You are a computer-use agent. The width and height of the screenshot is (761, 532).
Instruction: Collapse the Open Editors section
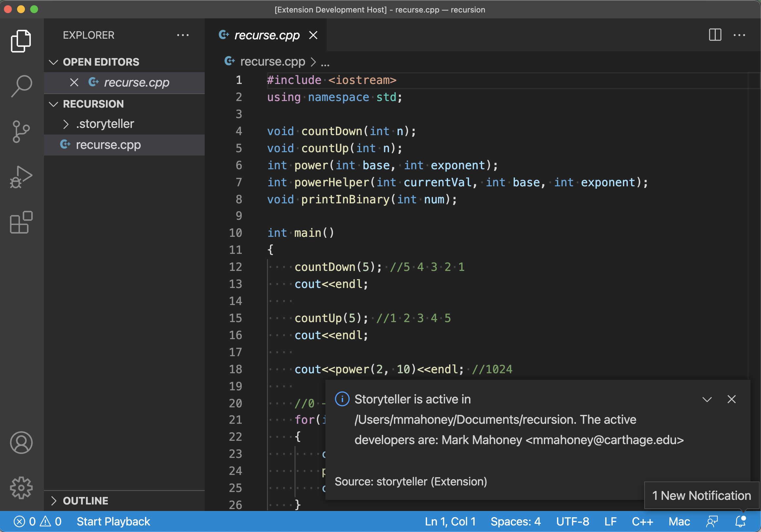click(53, 62)
